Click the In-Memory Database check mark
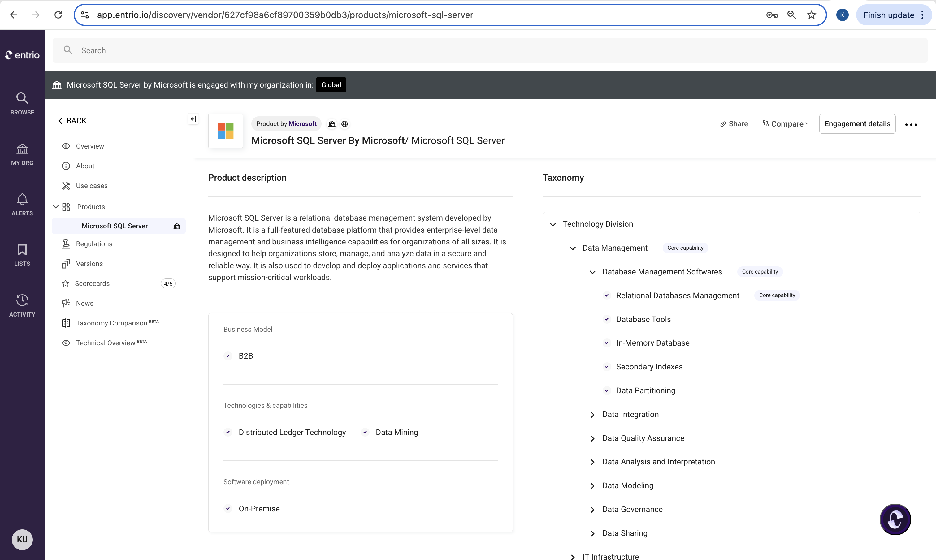Screen dimensions: 936x560 607,343
